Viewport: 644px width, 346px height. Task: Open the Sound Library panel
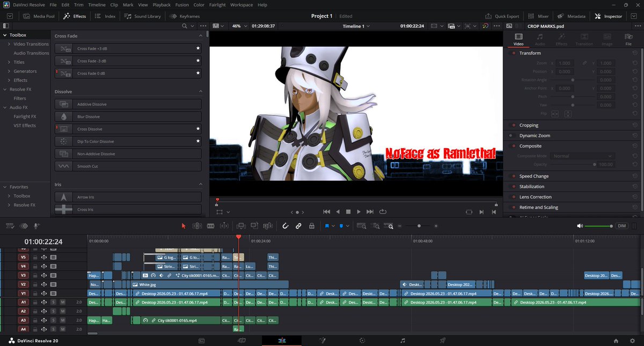tap(142, 16)
